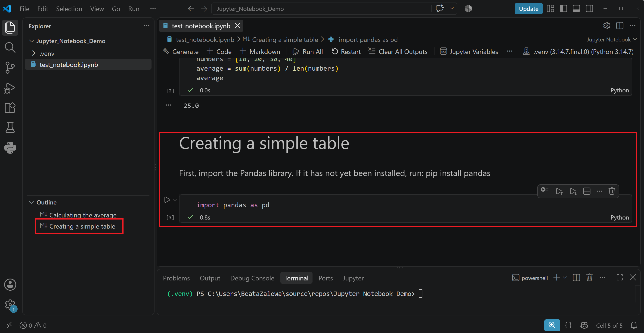The width and height of the screenshot is (644, 333).
Task: Open run cell options dropdown arrow
Action: (x=175, y=200)
